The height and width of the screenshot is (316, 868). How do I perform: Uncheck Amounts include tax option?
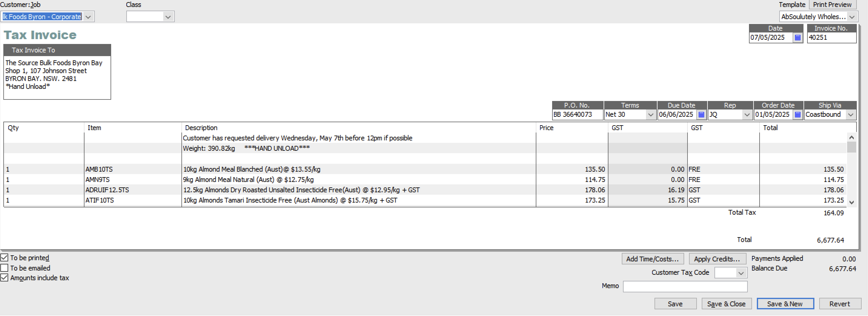(4, 277)
